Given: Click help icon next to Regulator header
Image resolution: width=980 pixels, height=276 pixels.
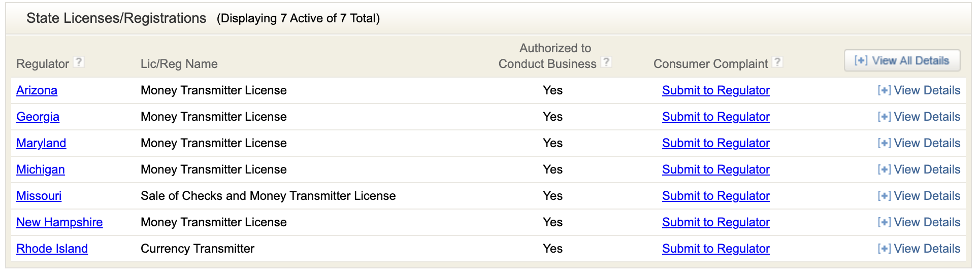Looking at the screenshot, I should tap(78, 62).
